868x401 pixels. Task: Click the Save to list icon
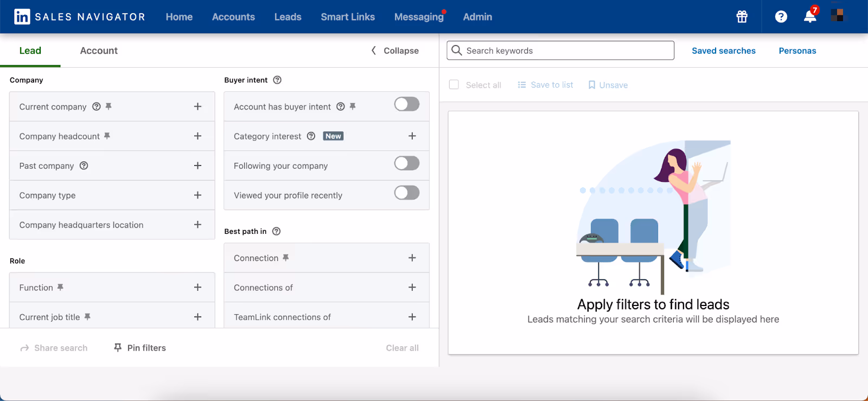click(522, 85)
